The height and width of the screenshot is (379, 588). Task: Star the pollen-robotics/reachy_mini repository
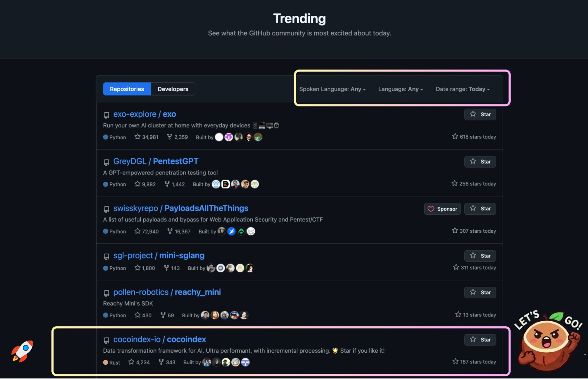480,292
